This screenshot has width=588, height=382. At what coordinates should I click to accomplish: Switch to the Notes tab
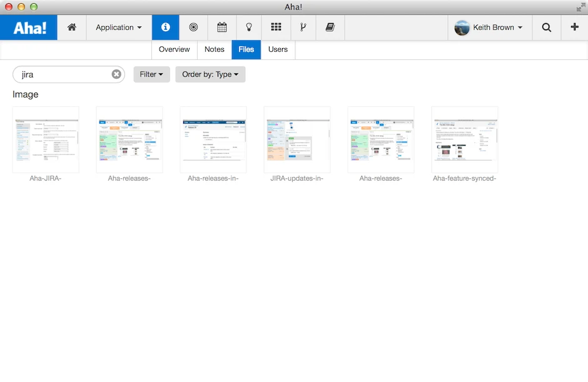click(x=214, y=49)
